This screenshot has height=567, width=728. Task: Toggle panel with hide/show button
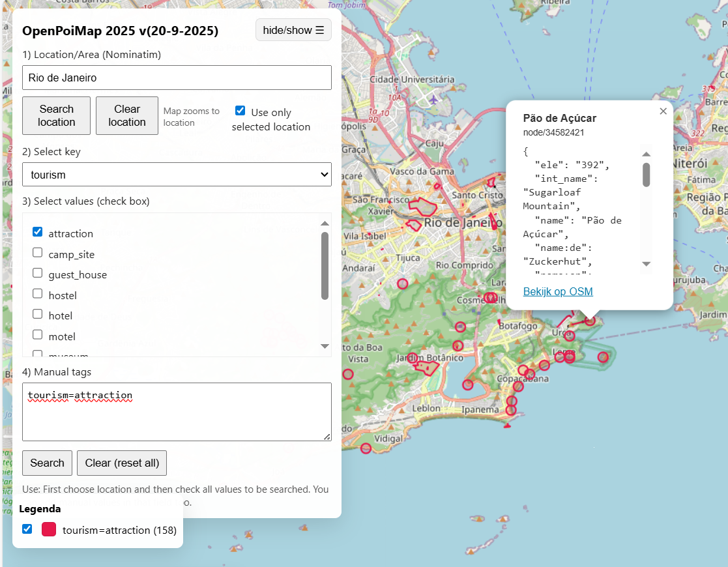293,30
